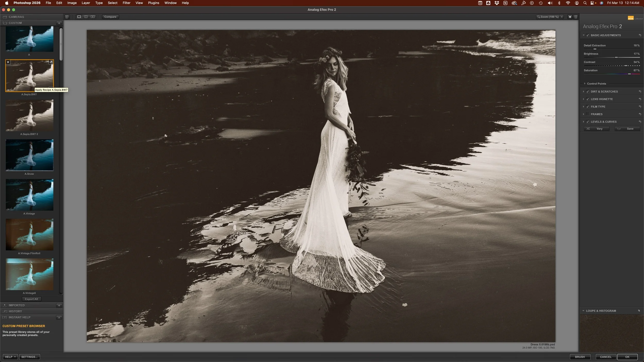The height and width of the screenshot is (362, 644).
Task: Disable the Film Type checkbox
Action: 587,106
